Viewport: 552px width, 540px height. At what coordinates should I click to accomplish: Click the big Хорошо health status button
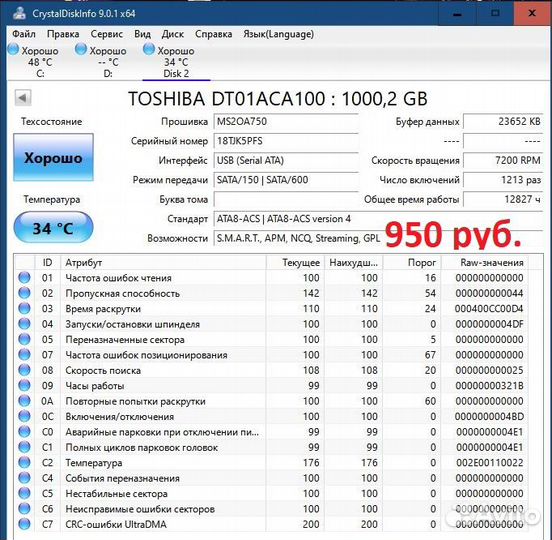(x=54, y=157)
